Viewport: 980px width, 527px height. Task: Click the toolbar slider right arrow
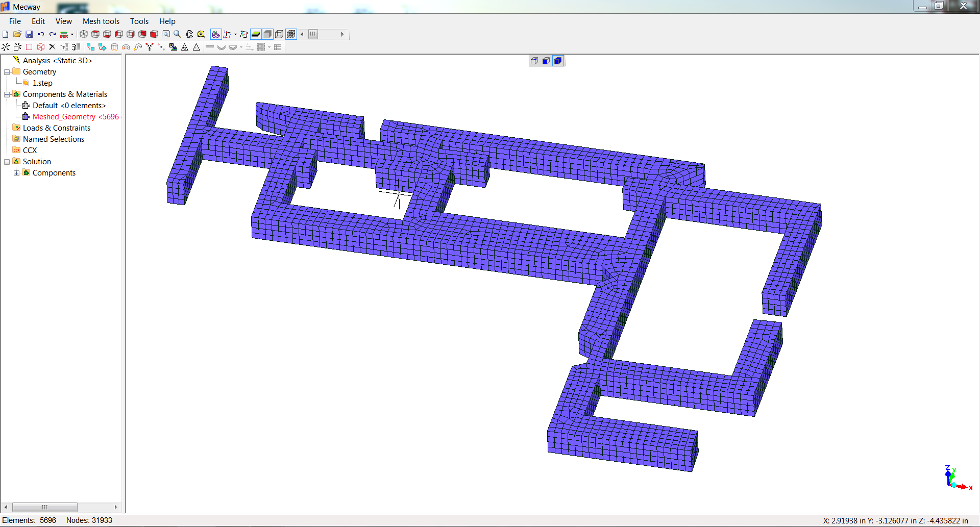coord(342,34)
